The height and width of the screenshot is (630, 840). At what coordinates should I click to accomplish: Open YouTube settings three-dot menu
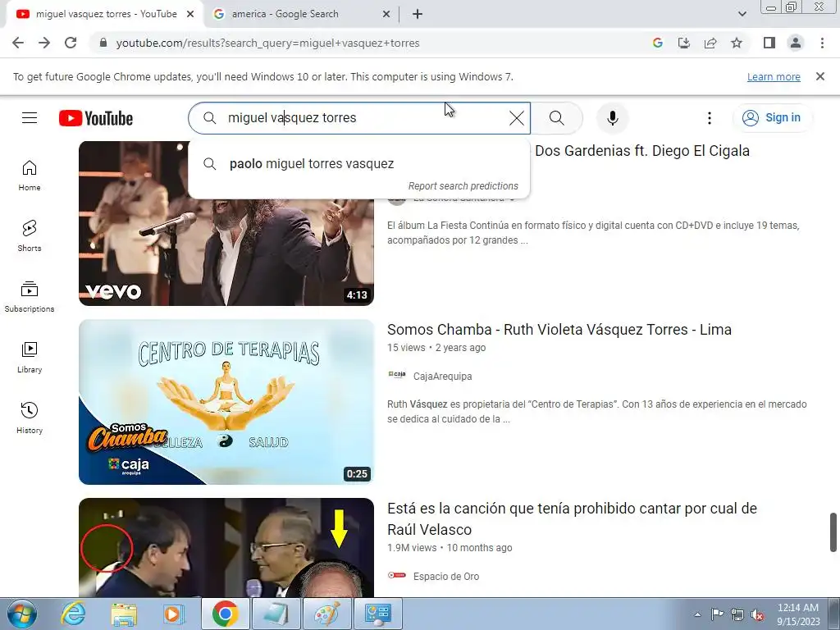(x=710, y=118)
